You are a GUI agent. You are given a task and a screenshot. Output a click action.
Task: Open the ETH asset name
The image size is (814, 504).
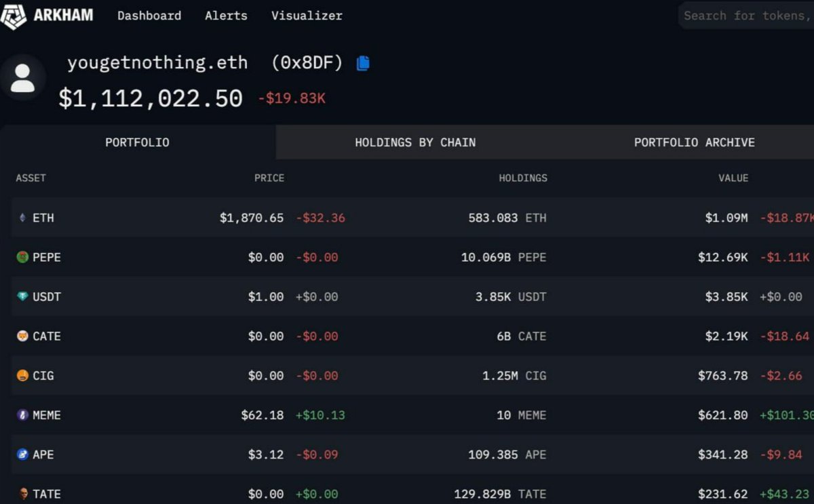click(43, 218)
